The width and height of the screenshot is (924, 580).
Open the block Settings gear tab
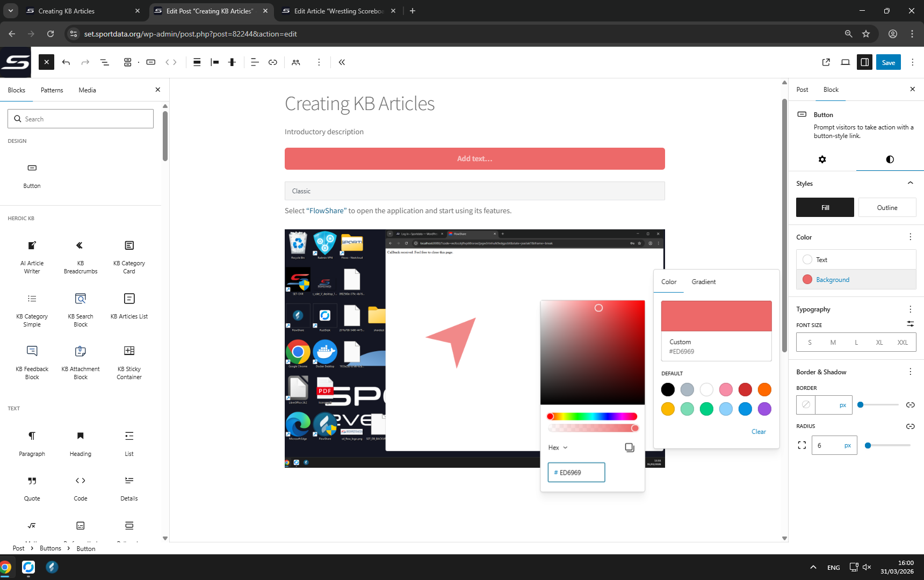point(822,160)
